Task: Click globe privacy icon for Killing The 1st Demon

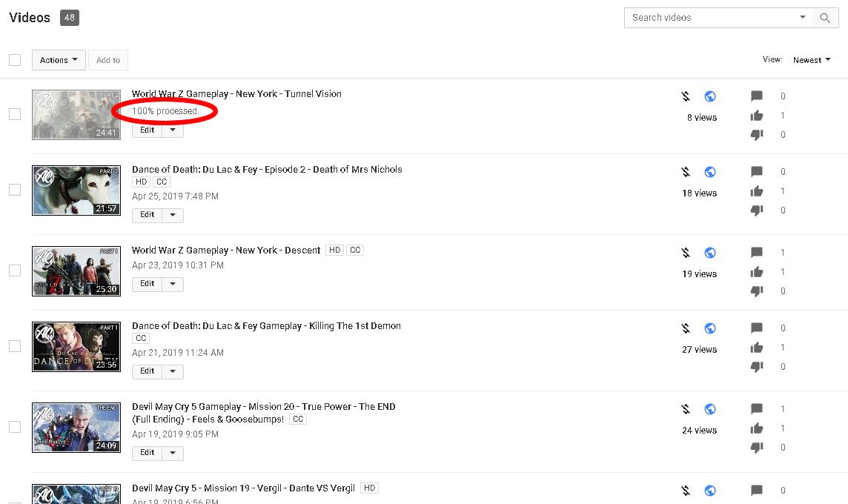Action: coord(710,328)
